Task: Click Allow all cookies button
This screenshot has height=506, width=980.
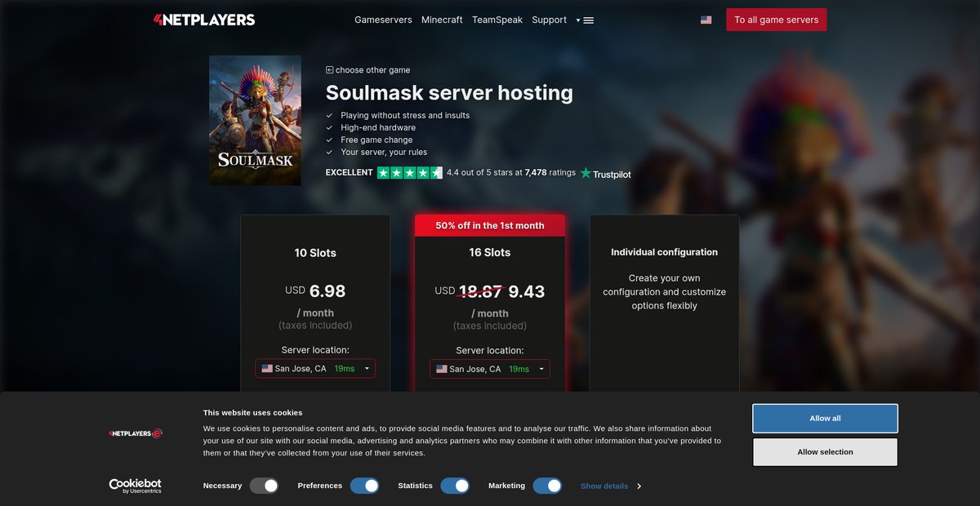Action: click(825, 419)
